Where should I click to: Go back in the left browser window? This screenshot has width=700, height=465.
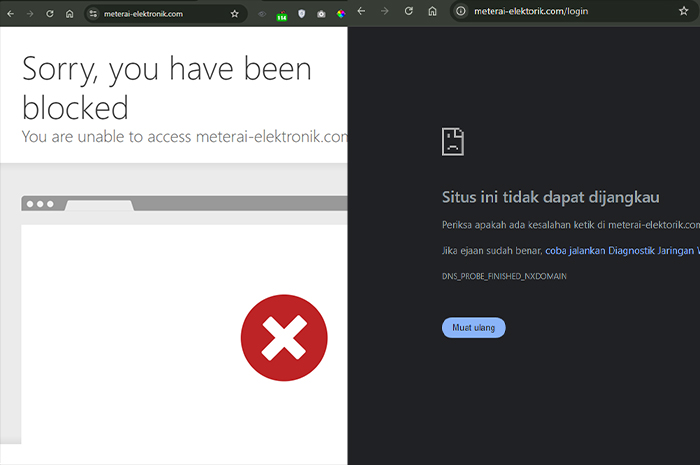click(x=10, y=14)
